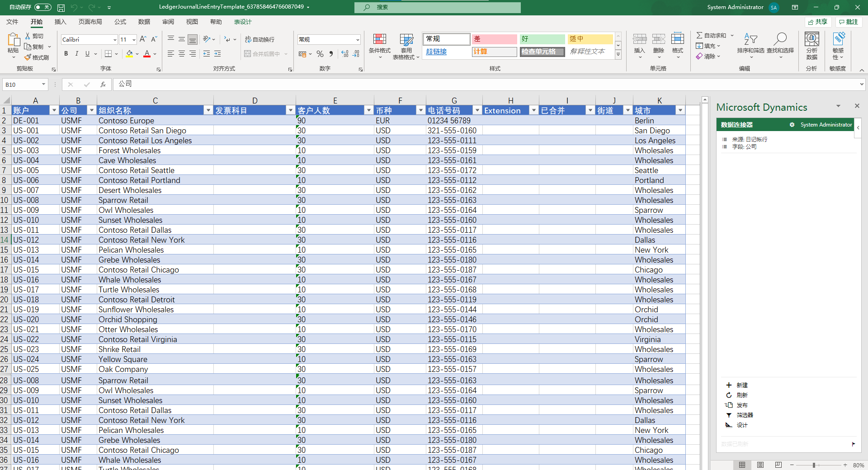Toggle italic formatting

77,54
